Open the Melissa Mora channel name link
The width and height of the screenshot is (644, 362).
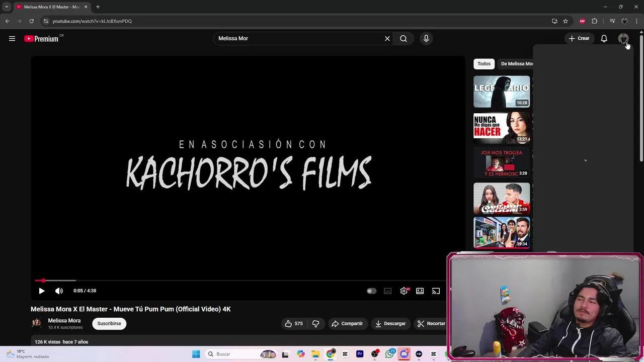(x=64, y=321)
